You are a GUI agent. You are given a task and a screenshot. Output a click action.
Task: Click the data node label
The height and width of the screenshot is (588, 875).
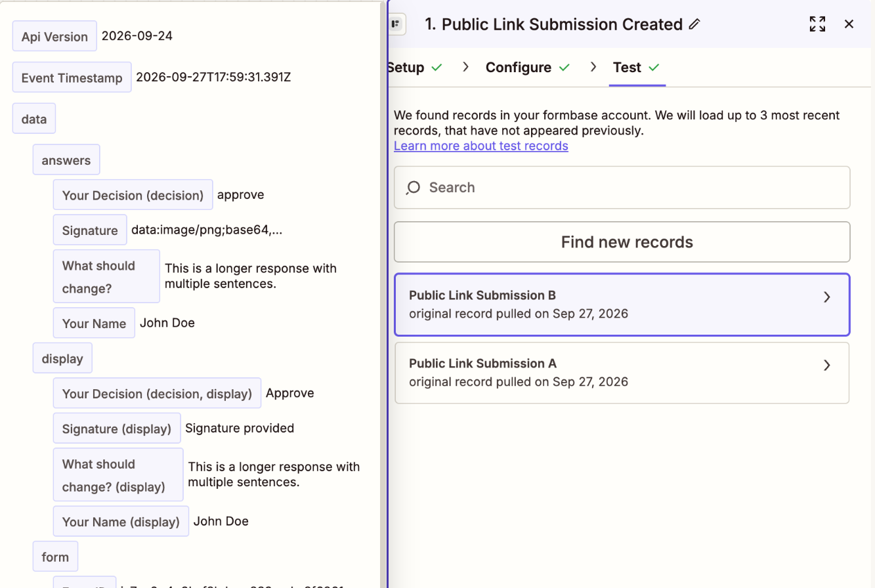tap(34, 119)
